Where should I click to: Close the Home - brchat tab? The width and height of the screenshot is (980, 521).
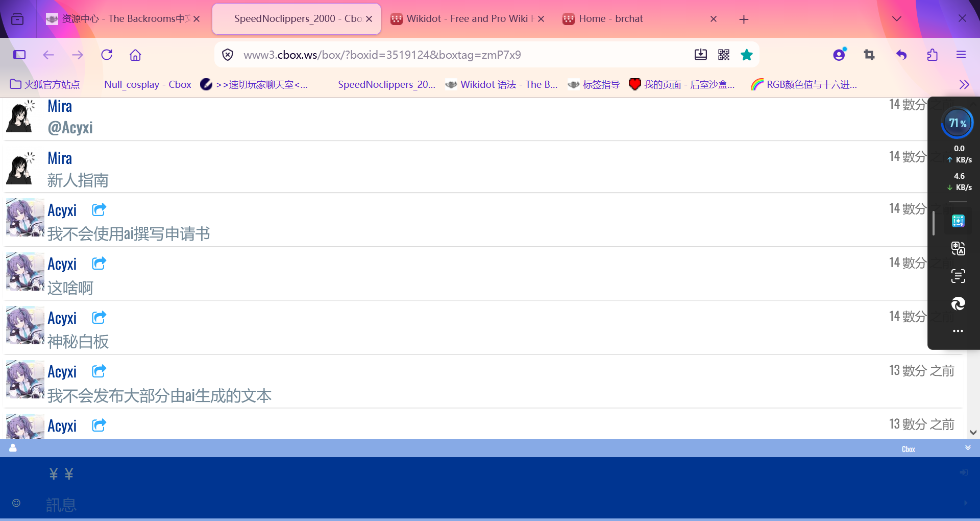[714, 19]
